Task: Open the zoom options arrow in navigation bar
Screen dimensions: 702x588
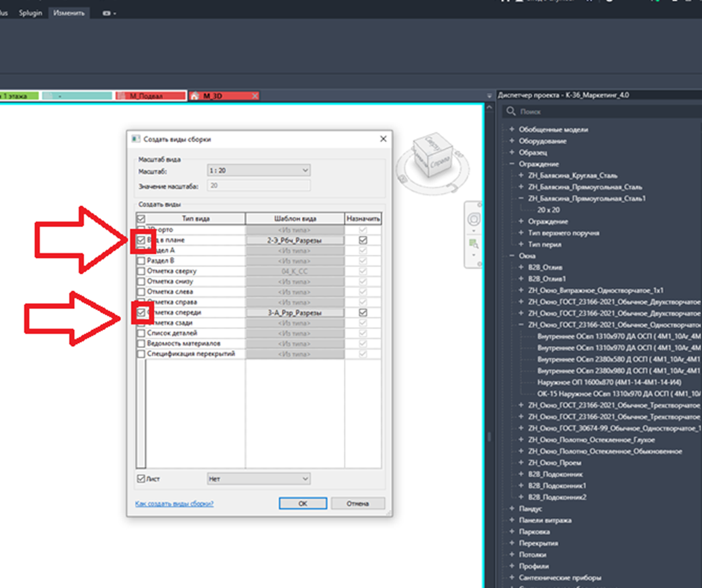Action: point(474,255)
